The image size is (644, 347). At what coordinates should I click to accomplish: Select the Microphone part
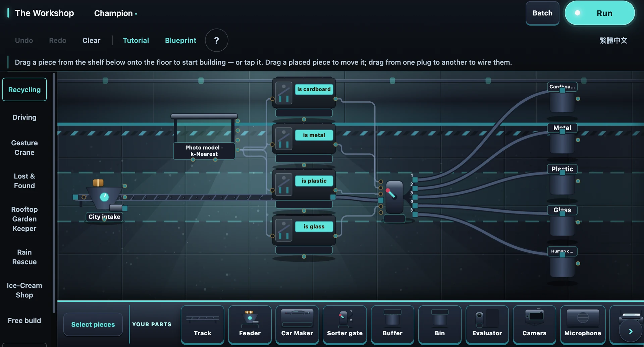coord(583,325)
